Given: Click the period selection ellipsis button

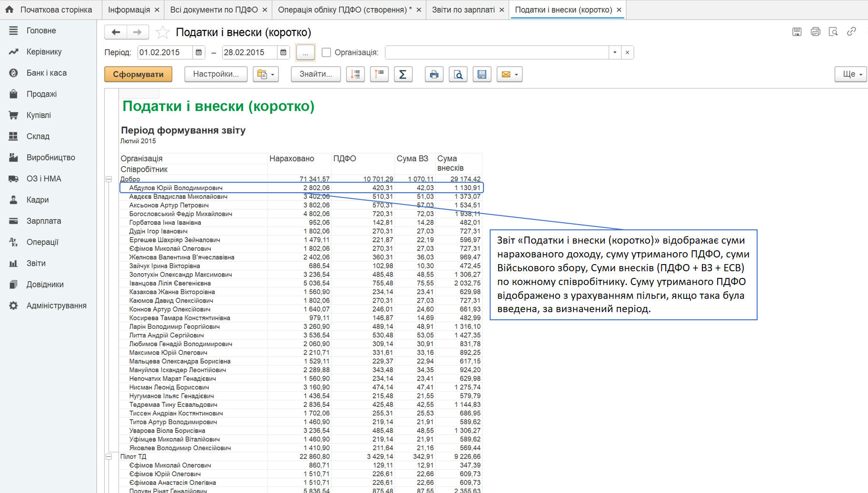Looking at the screenshot, I should click(x=305, y=52).
